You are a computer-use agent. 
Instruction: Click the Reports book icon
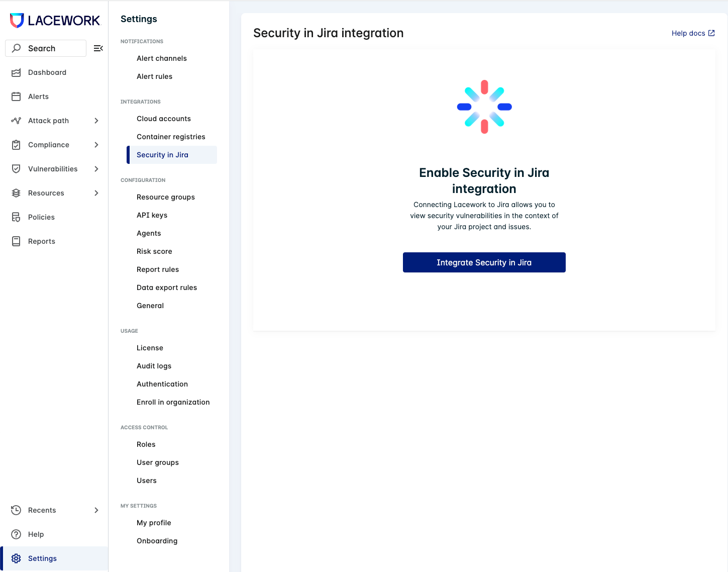point(16,241)
